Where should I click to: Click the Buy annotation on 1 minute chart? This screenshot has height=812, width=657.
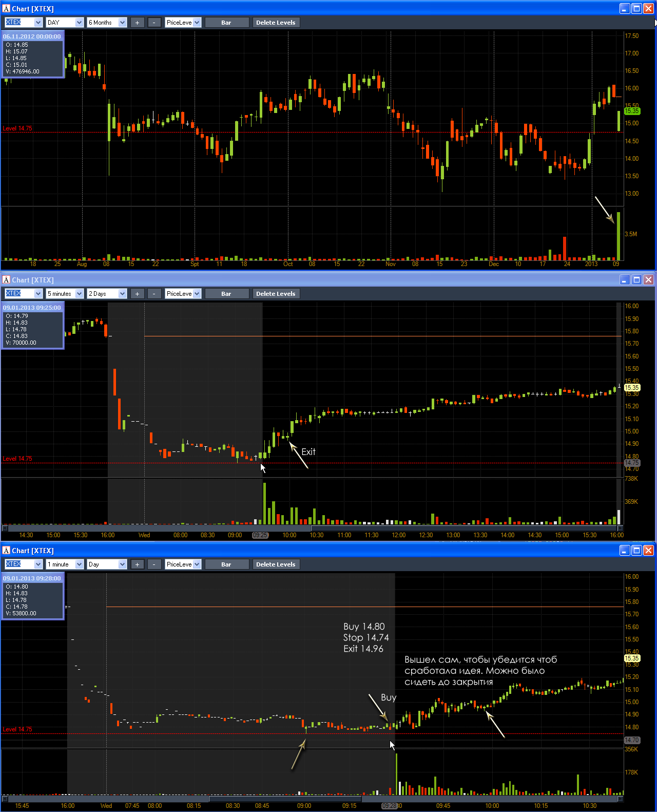click(389, 697)
